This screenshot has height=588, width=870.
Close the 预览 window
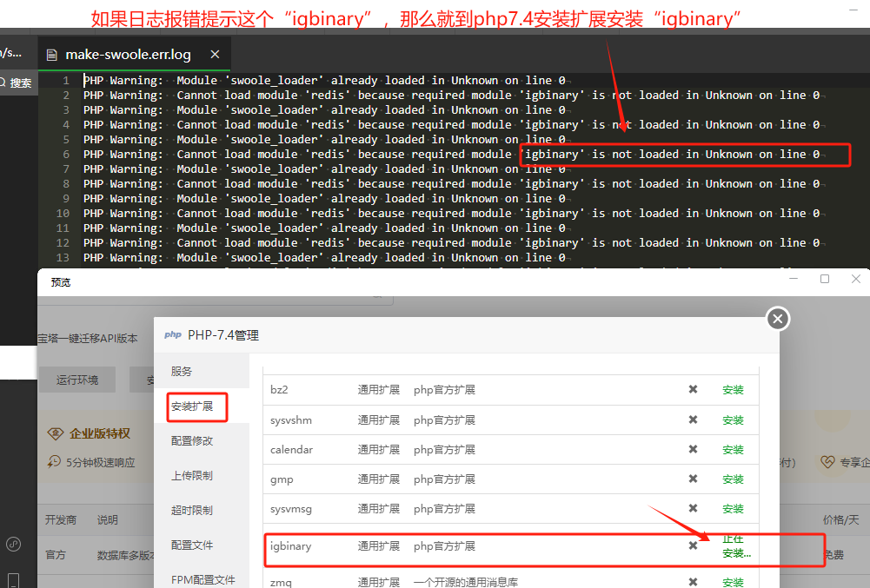pyautogui.click(x=855, y=279)
